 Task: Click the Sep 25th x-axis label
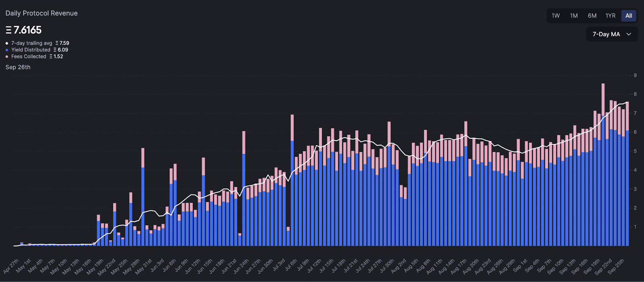pos(617,266)
